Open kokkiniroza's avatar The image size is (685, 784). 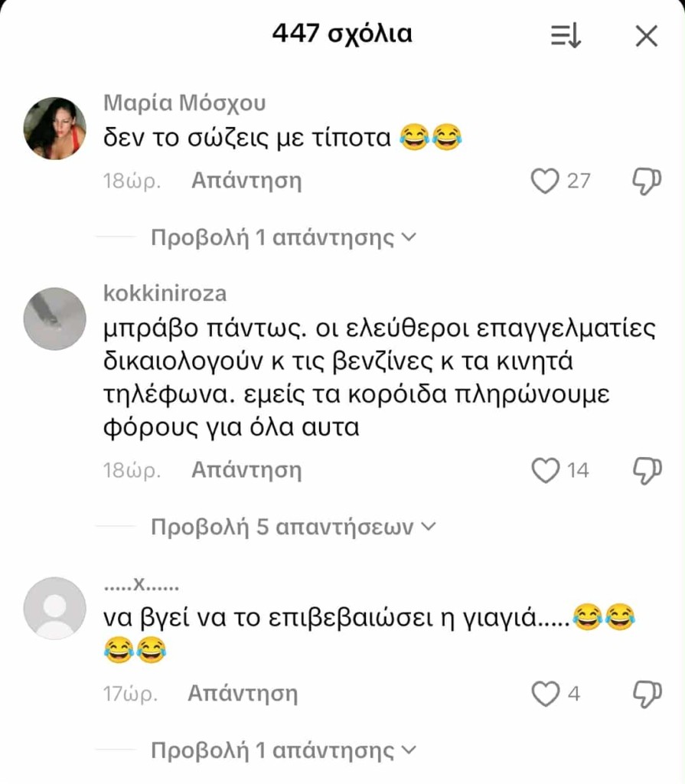click(55, 318)
